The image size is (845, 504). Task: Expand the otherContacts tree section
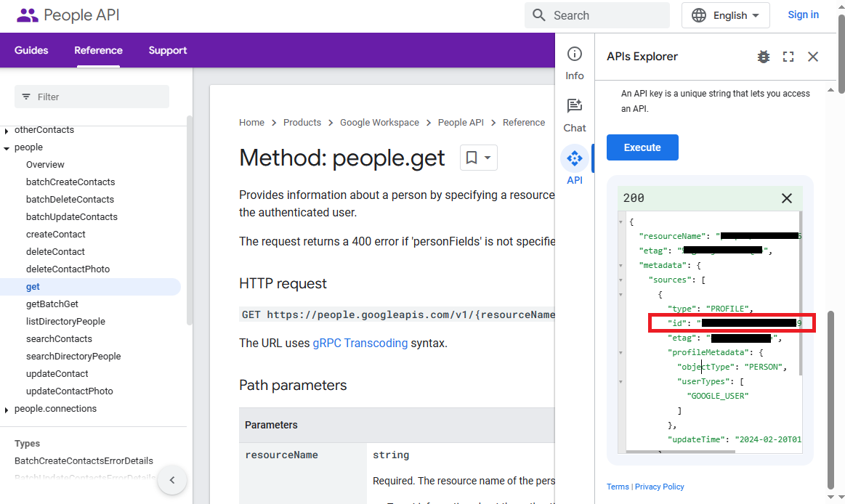[6, 131]
